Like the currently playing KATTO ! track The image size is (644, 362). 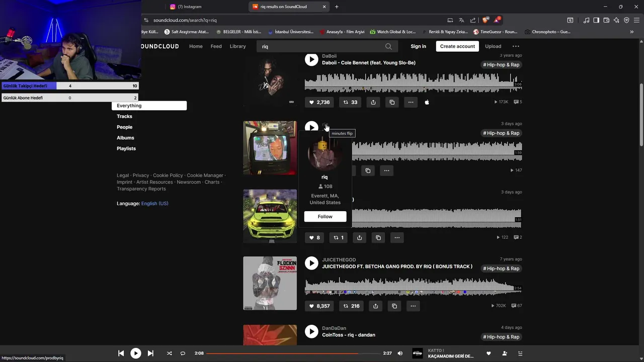tap(489, 353)
